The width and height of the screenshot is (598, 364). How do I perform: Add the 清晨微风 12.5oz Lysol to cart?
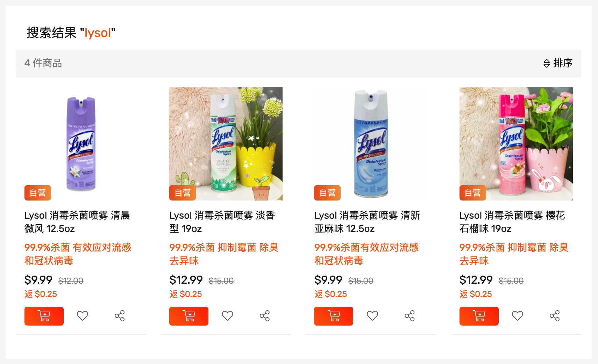pos(44,316)
